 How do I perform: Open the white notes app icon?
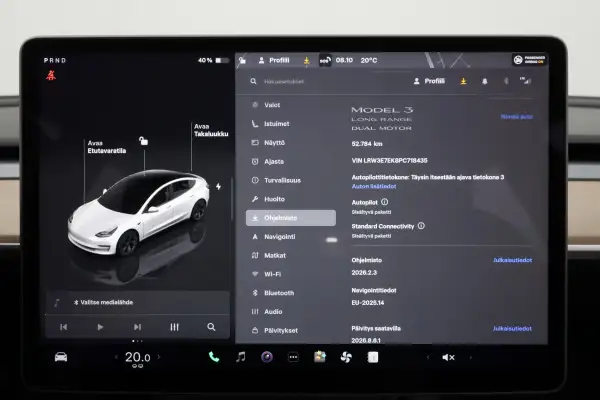click(x=373, y=357)
